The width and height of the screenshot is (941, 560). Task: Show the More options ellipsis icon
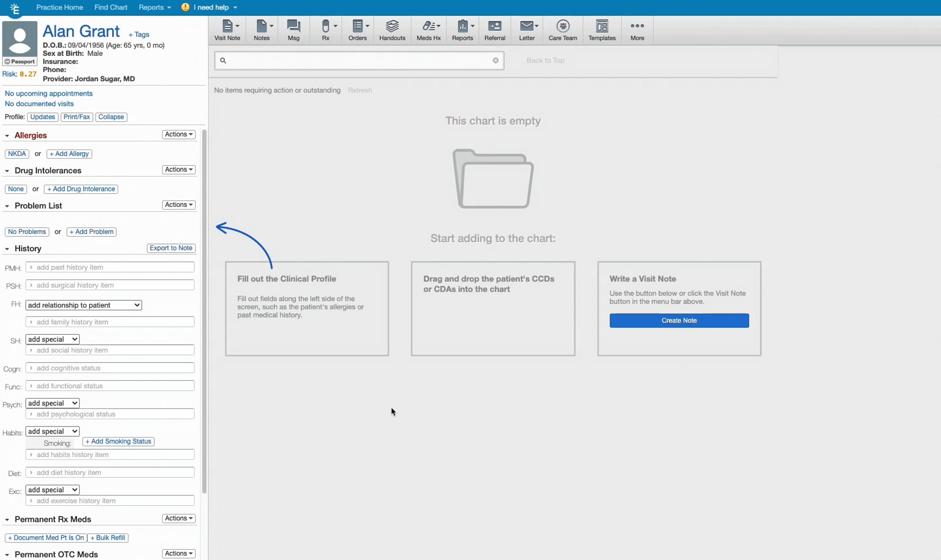(637, 30)
